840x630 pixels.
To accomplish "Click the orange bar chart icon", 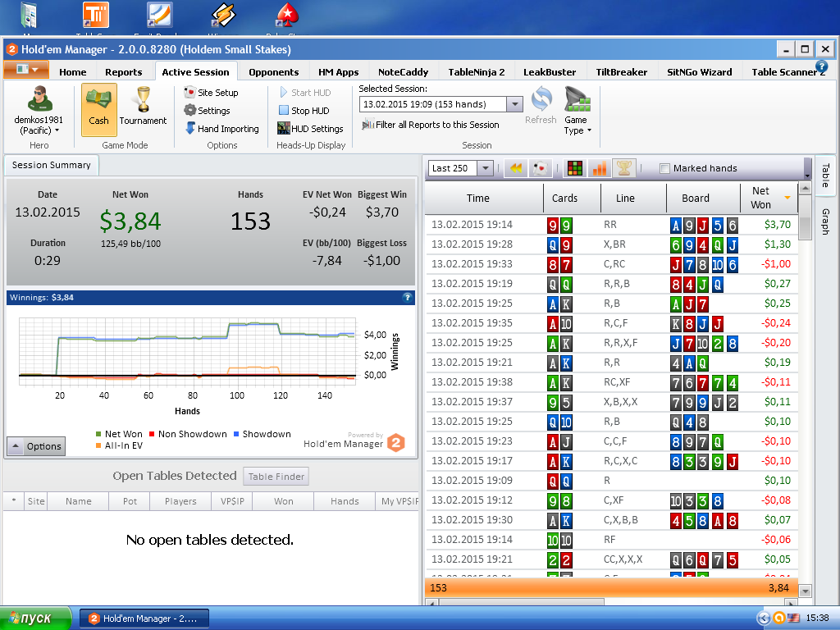I will click(x=600, y=168).
